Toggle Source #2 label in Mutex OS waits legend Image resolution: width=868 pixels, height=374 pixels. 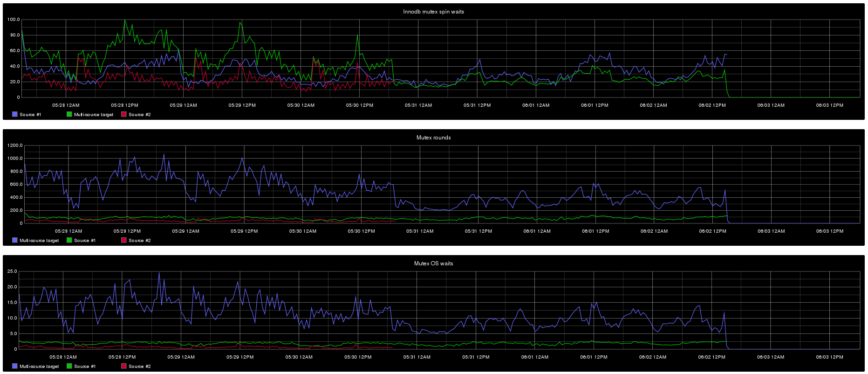[139, 367]
